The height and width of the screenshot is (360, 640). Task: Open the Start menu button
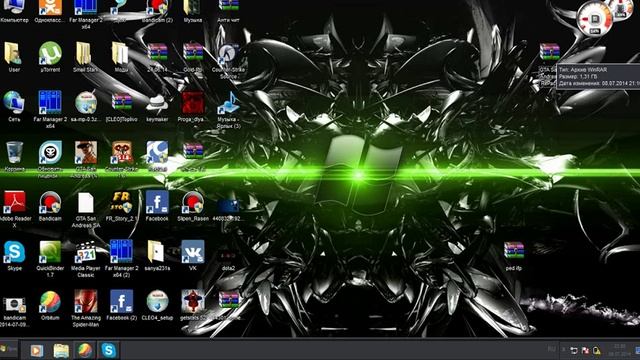coord(8,349)
